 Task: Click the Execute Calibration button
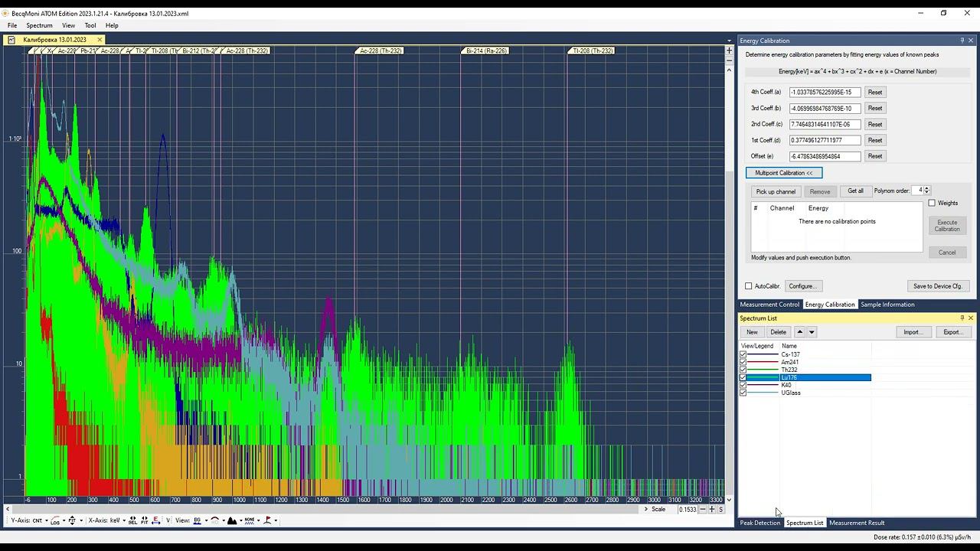pyautogui.click(x=947, y=226)
